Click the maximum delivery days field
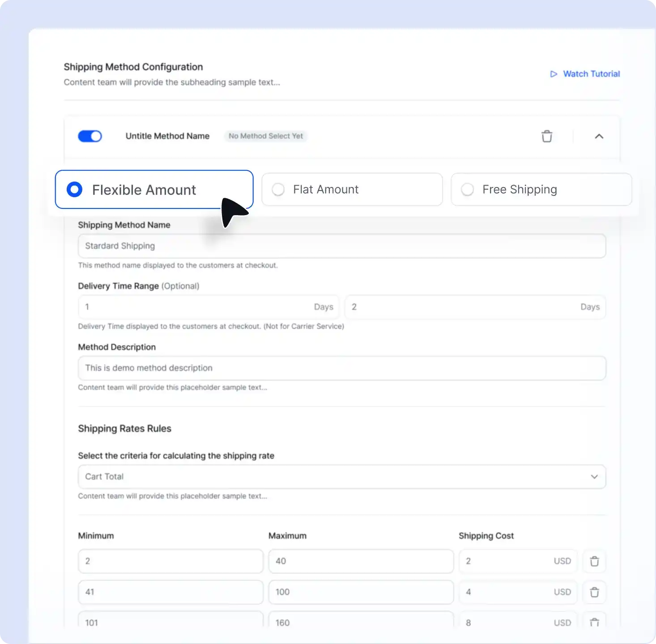656x644 pixels. 463,307
